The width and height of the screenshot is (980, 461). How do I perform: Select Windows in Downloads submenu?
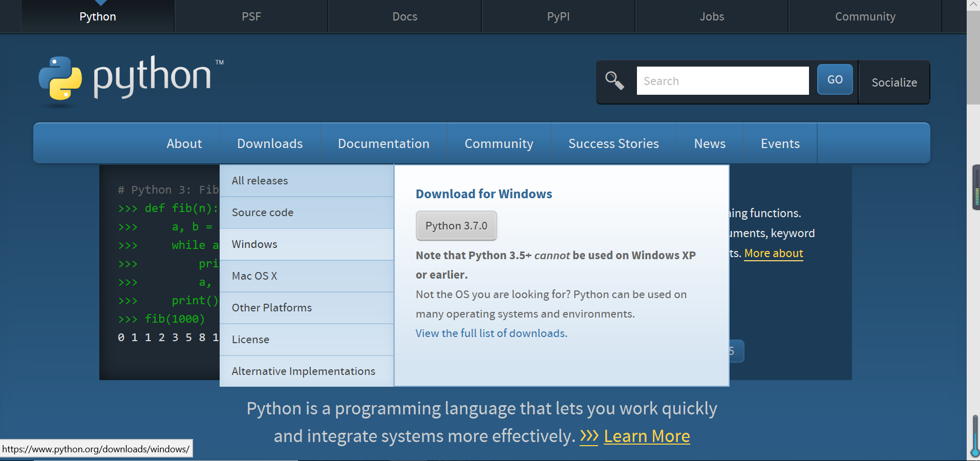click(x=307, y=244)
